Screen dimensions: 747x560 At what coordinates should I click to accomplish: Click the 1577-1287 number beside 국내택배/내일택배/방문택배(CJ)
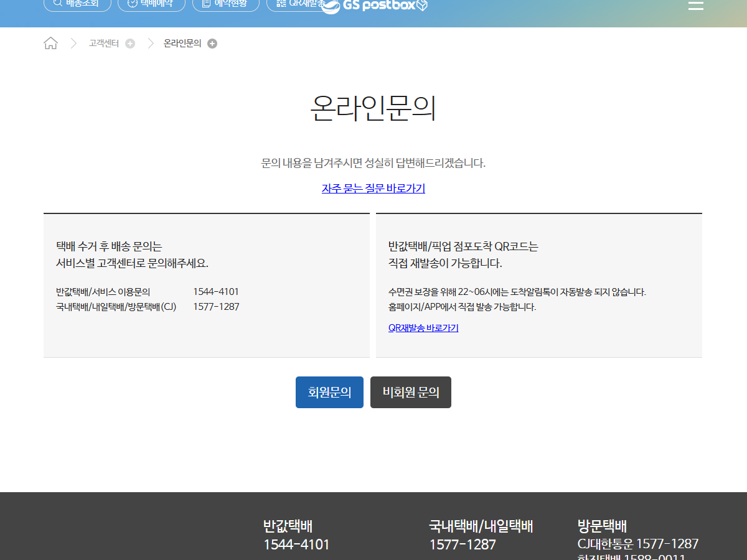pos(216,307)
